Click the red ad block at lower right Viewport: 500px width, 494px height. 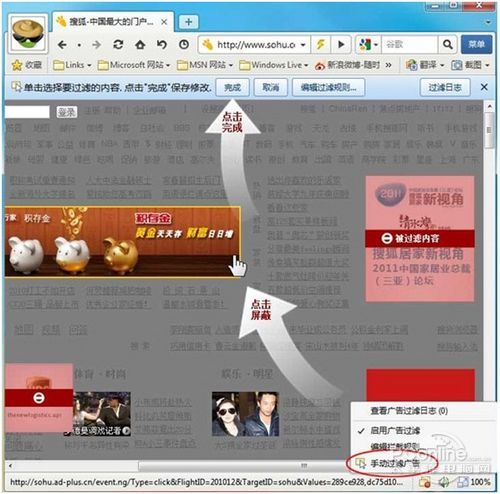(x=420, y=385)
